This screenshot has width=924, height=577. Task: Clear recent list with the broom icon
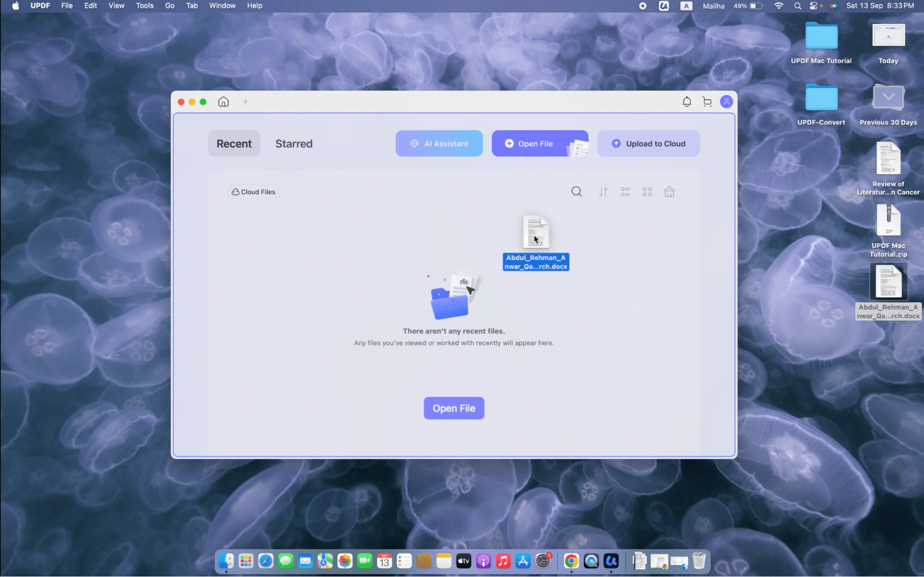point(669,191)
